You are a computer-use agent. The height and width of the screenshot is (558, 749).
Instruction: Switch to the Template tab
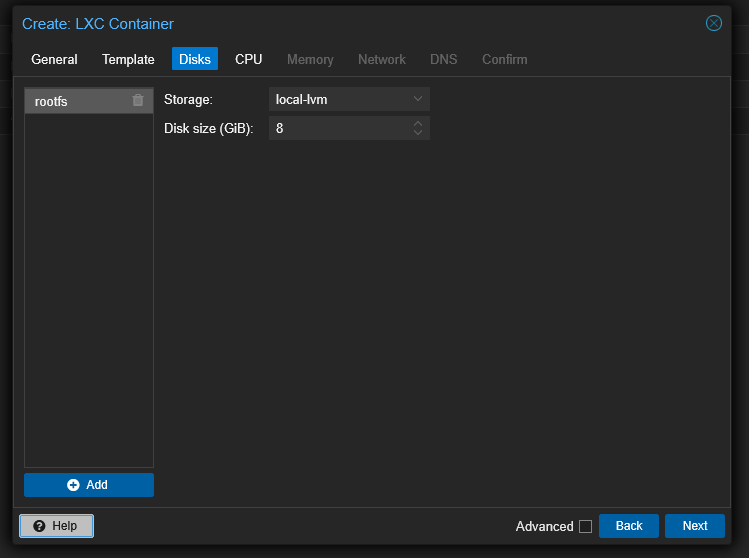tap(128, 59)
